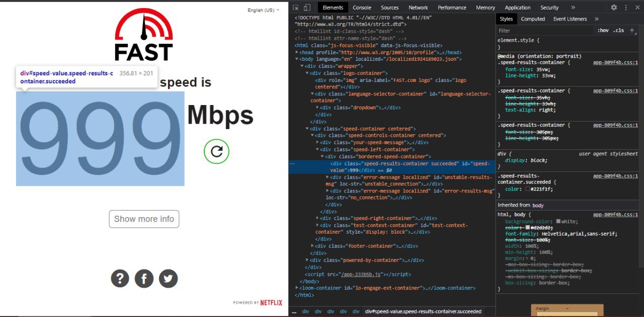Expand the head element node
This screenshot has width=644, height=317.
tap(297, 52)
